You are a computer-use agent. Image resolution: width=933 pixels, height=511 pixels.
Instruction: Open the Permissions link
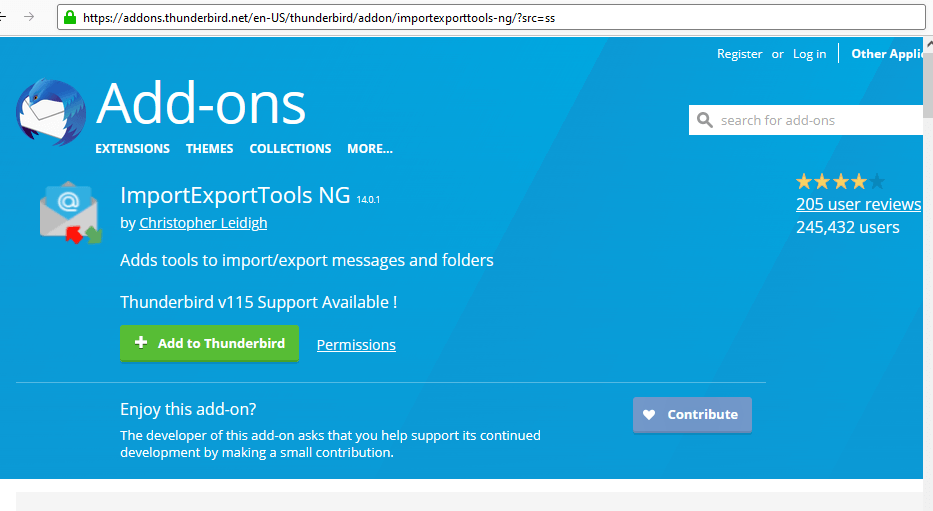click(356, 345)
